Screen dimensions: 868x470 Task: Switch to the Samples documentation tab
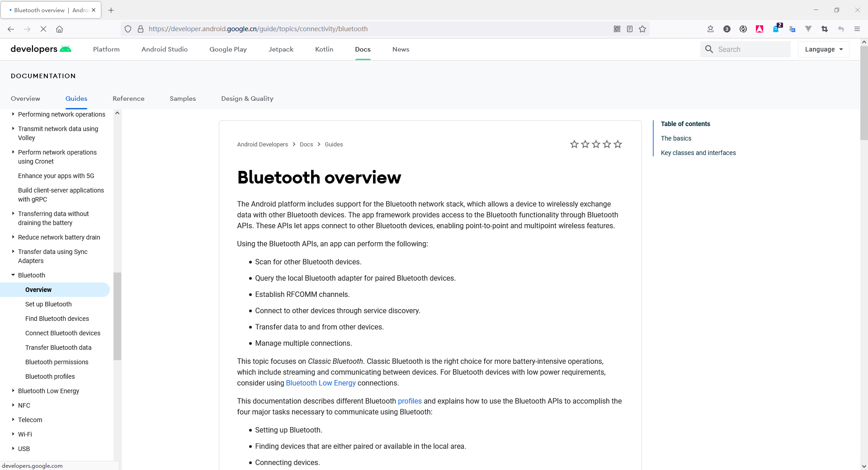[x=183, y=99]
